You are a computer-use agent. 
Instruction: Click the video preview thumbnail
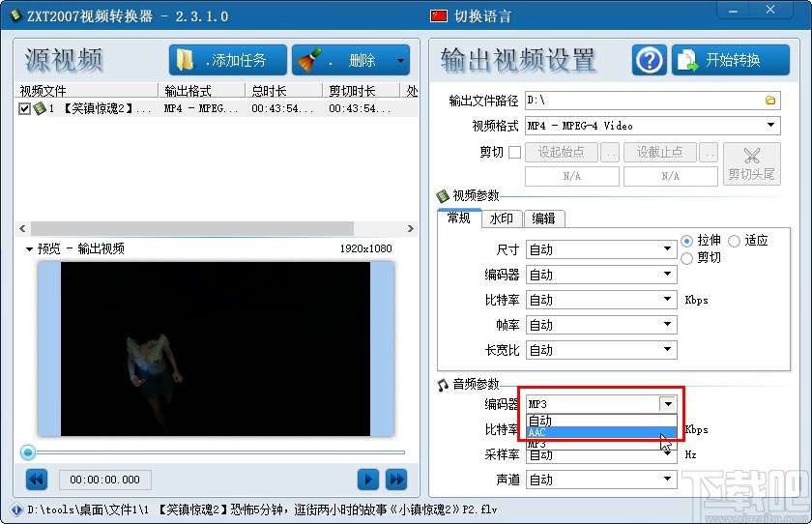(216, 348)
